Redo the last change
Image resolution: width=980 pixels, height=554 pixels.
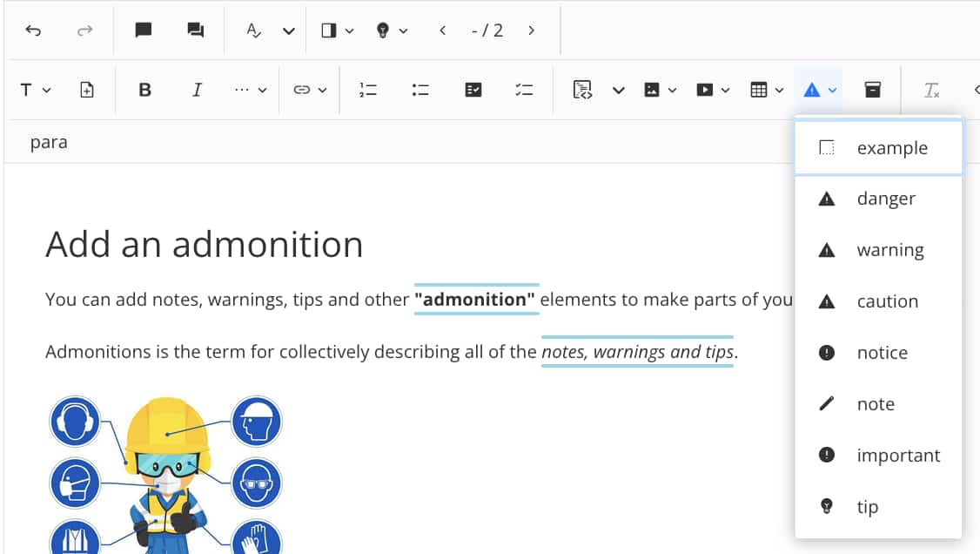click(84, 30)
